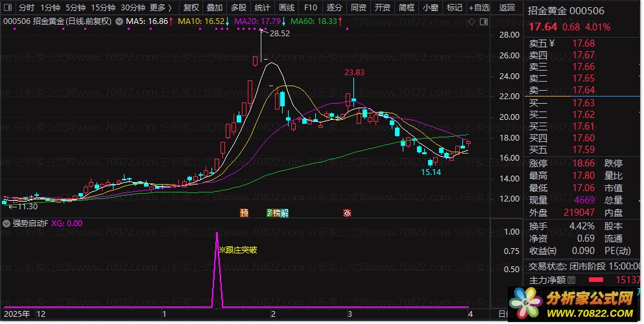Click the green 解 marker icon
This screenshot has width=644, height=324.
coord(285,213)
